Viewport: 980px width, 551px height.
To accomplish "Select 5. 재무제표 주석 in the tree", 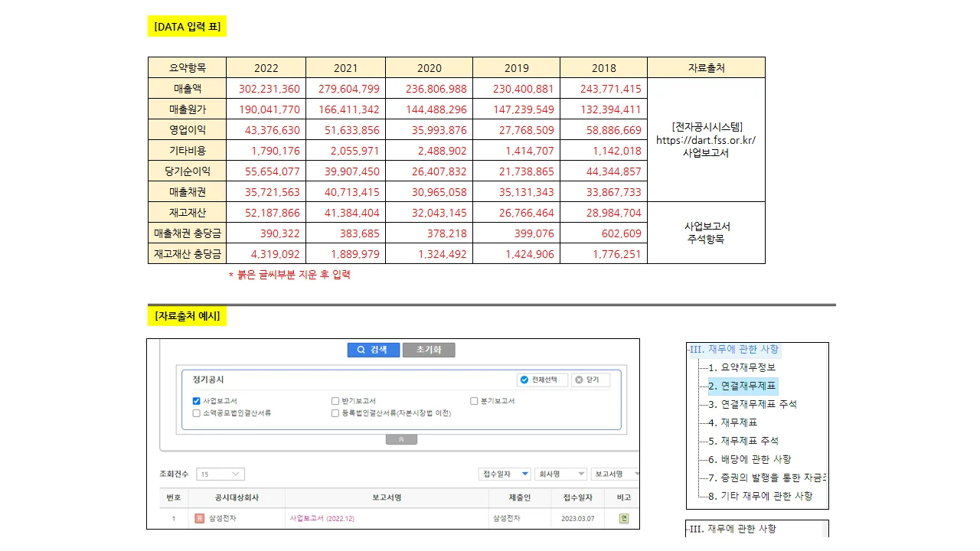I will [743, 441].
